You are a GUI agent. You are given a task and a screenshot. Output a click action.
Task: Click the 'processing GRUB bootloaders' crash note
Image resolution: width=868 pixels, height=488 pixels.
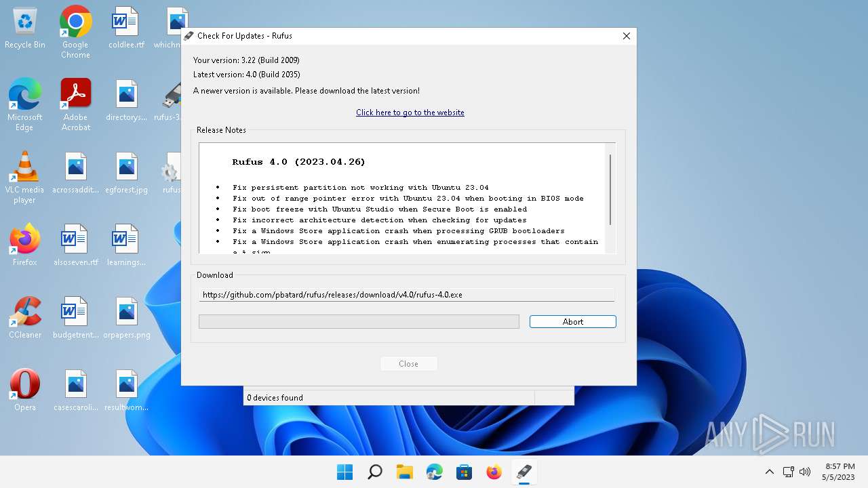click(399, 231)
